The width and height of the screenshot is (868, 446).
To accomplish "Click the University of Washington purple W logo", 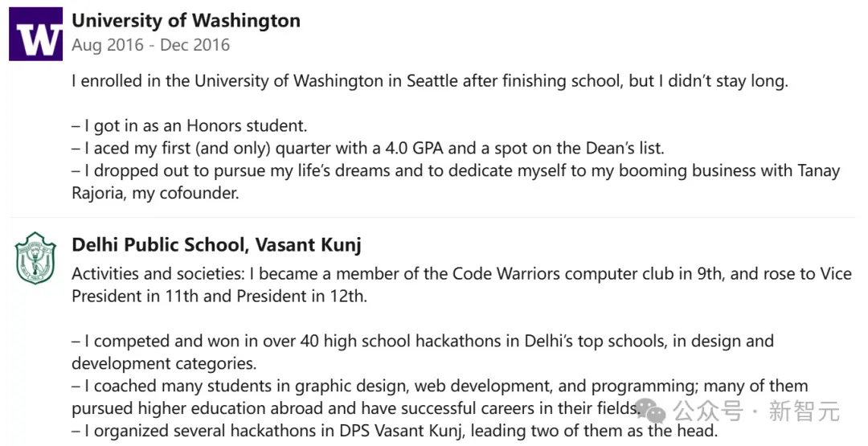I will (35, 35).
